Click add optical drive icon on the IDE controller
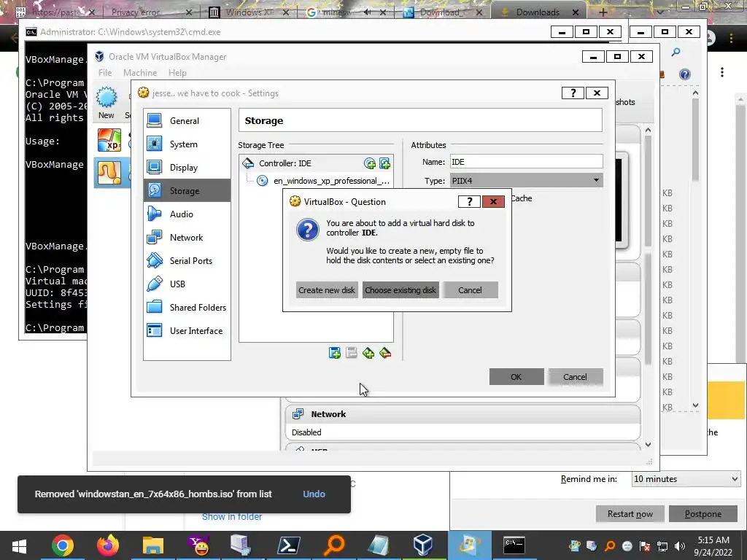747x560 pixels. (370, 163)
